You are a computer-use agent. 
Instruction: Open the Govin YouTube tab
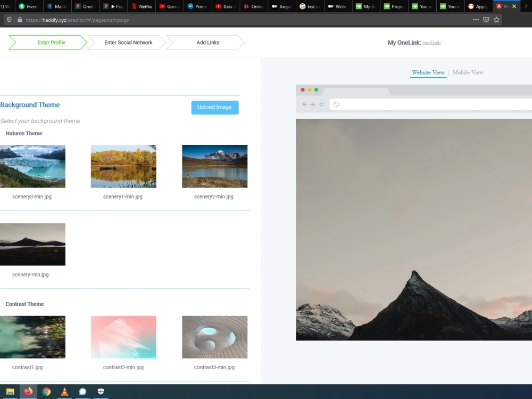point(169,6)
